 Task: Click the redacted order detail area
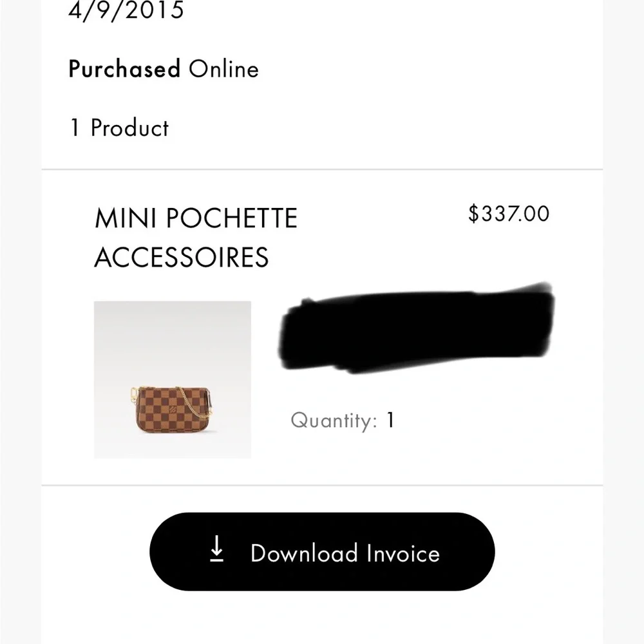(x=419, y=328)
